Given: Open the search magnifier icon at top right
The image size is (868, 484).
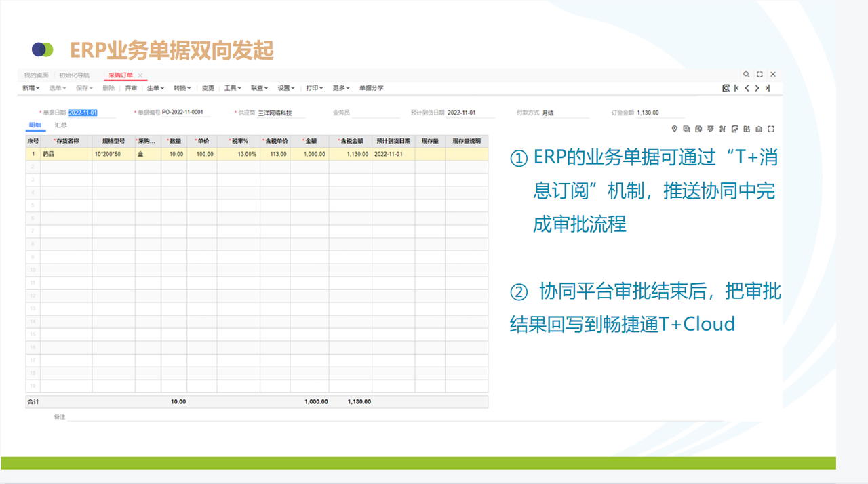Looking at the screenshot, I should [746, 74].
